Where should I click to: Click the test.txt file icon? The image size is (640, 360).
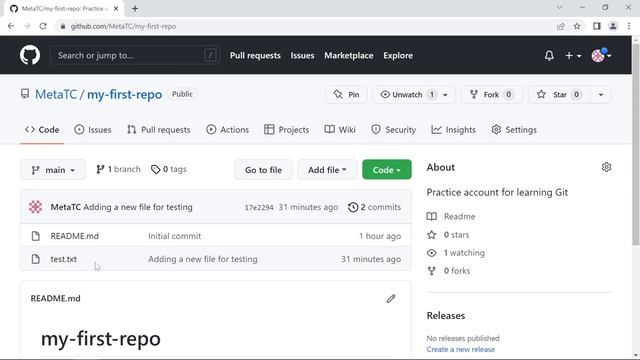click(x=36, y=259)
